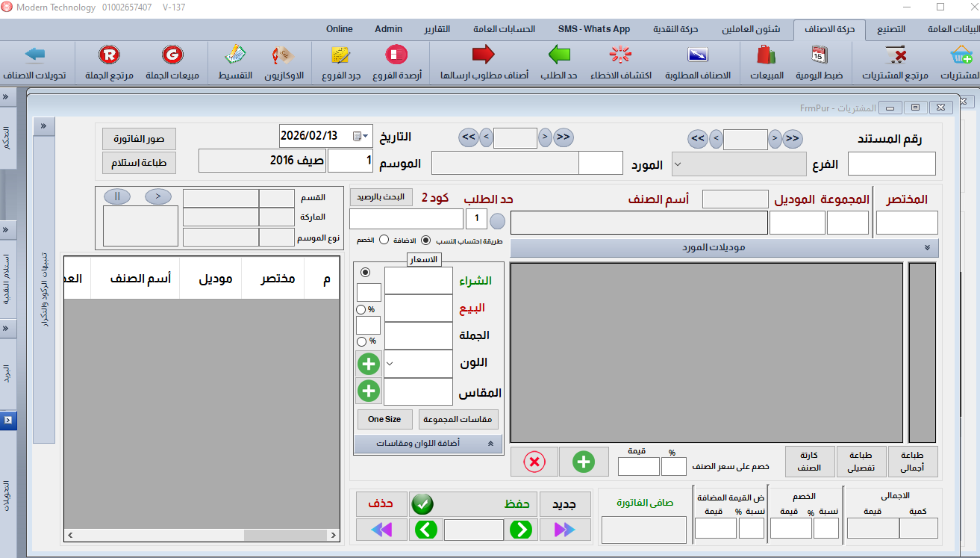Open the المبيعات (Sales) toolbar icon
This screenshot has width=980, height=558.
pyautogui.click(x=766, y=56)
